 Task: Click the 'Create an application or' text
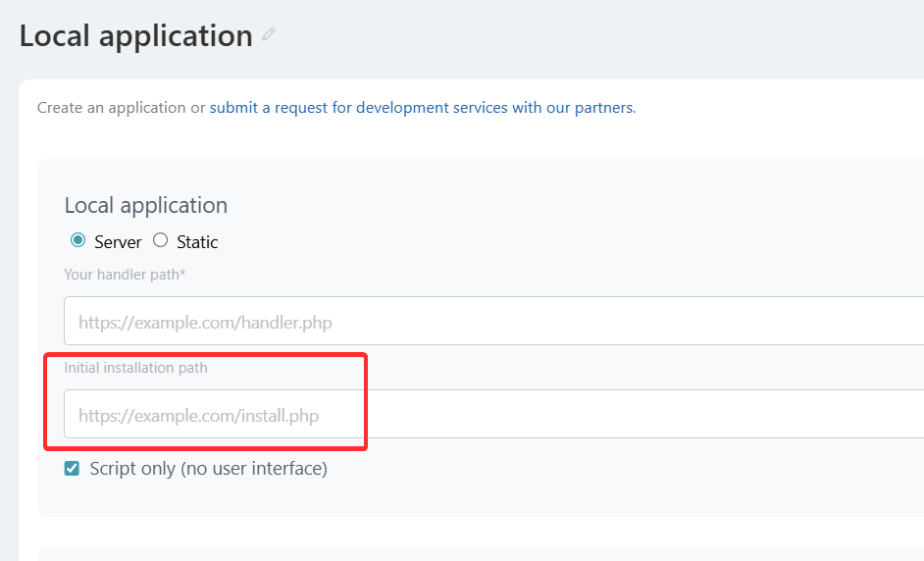(x=121, y=108)
